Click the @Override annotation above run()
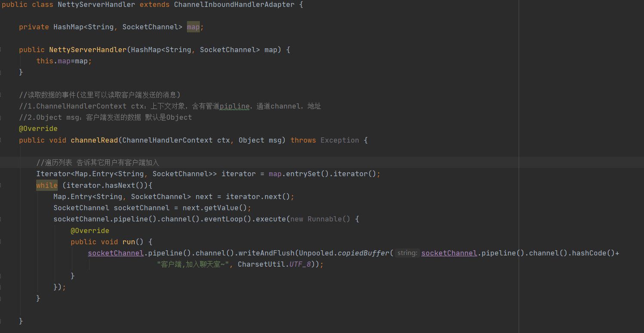The width and height of the screenshot is (644, 333). (x=90, y=230)
